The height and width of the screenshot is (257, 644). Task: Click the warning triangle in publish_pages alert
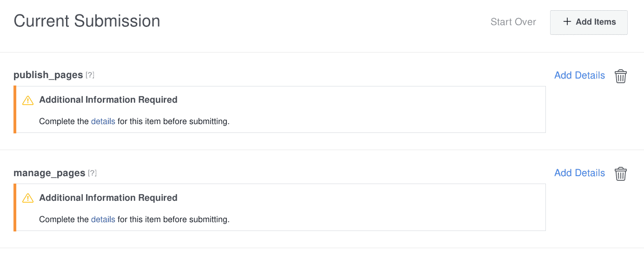click(x=28, y=100)
